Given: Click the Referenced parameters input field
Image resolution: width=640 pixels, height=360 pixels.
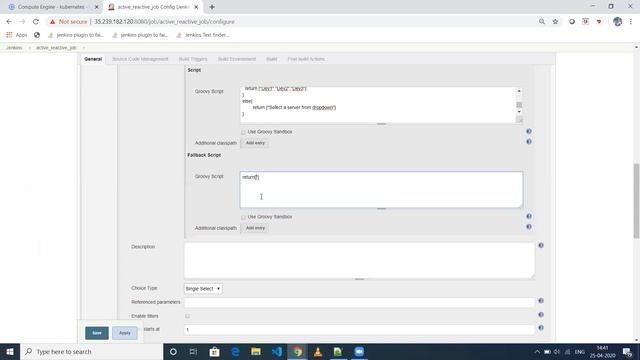Looking at the screenshot, I should [359, 302].
